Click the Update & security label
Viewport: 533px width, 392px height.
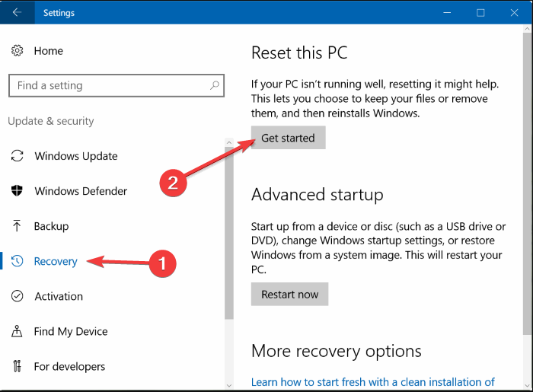tap(51, 121)
